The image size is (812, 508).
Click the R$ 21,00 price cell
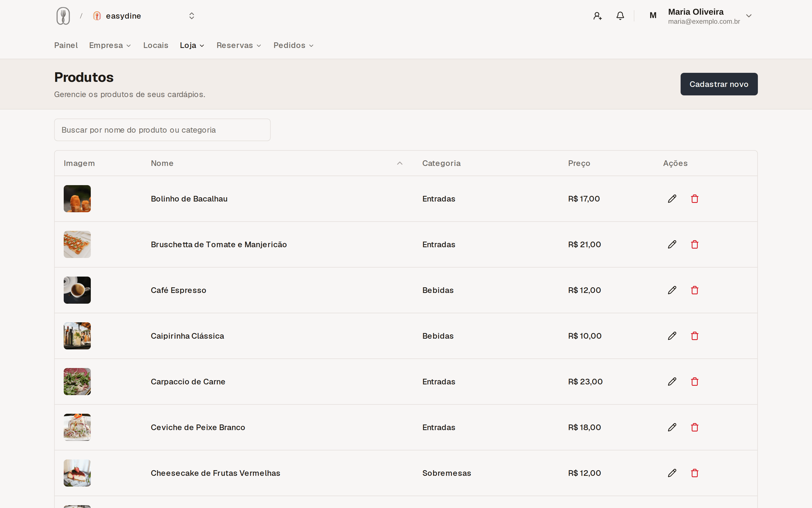(x=584, y=244)
